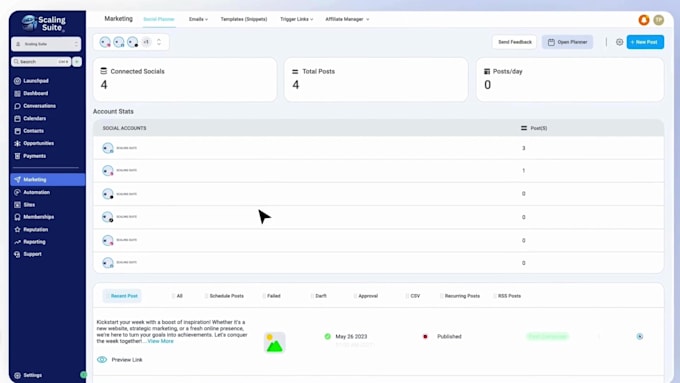Click the green status badge on post row
Screen dimensions: 680x383
pyautogui.click(x=547, y=336)
